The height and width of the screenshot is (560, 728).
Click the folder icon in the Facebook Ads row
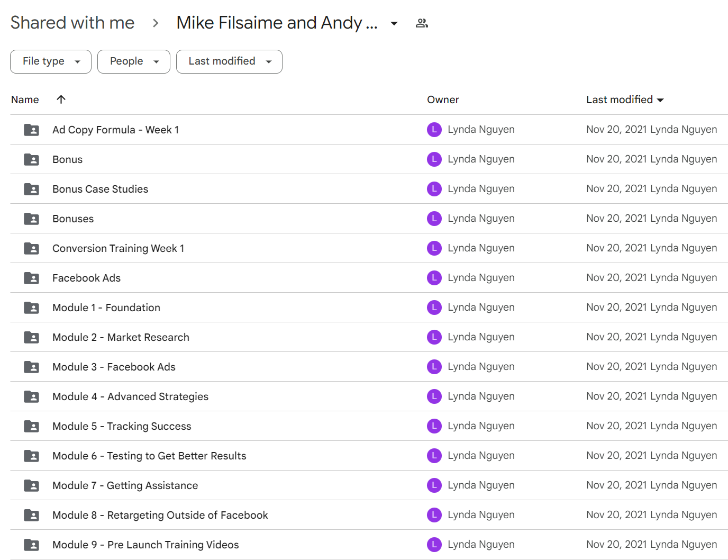[x=31, y=278]
